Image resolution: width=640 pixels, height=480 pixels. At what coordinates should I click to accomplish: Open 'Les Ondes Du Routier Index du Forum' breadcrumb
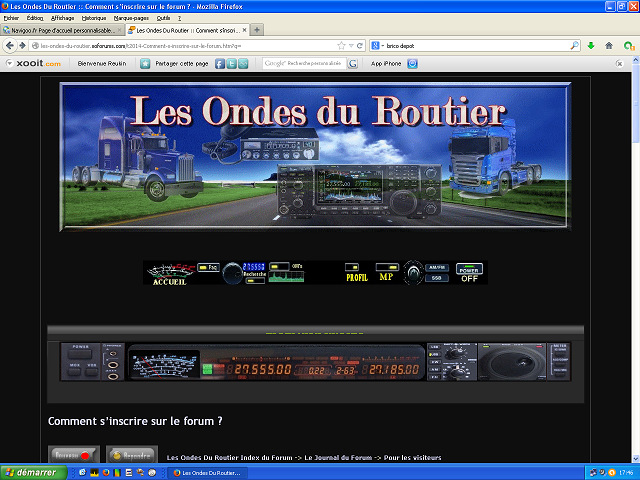[x=229, y=458]
